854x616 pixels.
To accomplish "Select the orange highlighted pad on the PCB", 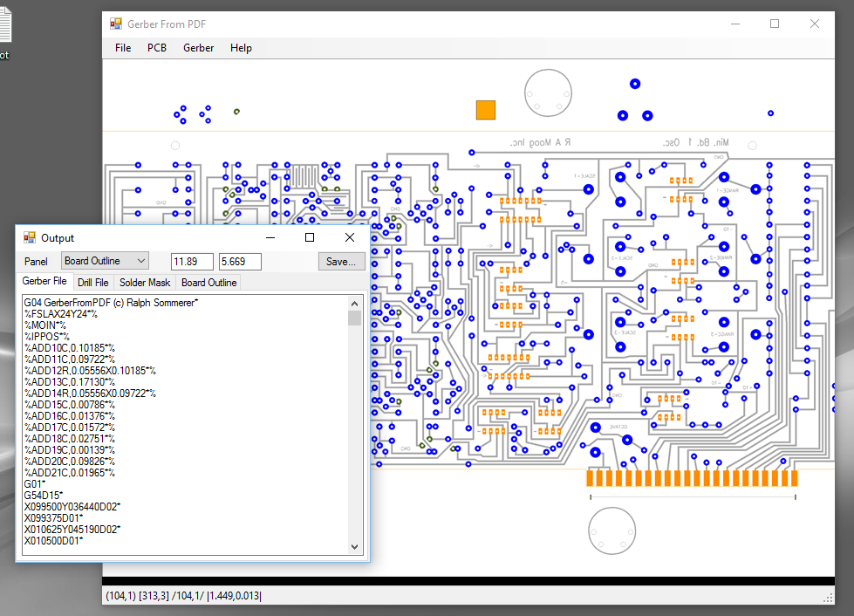I will (485, 111).
